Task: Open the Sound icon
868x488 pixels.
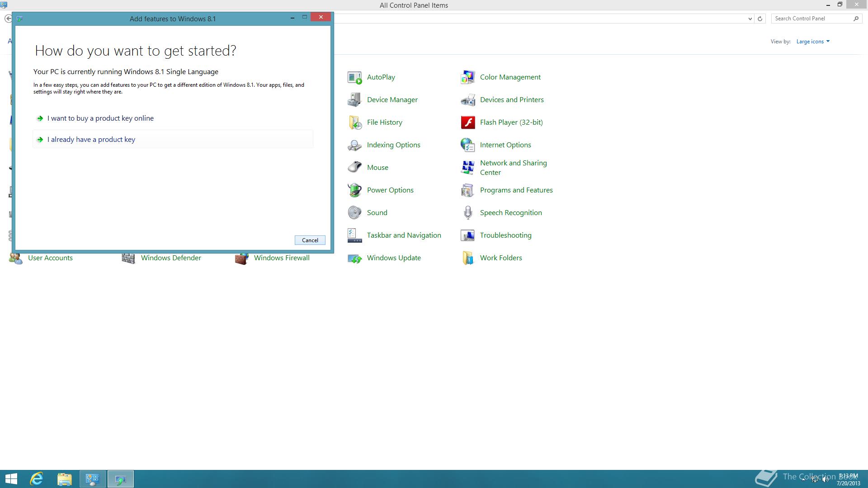Action: 355,213
